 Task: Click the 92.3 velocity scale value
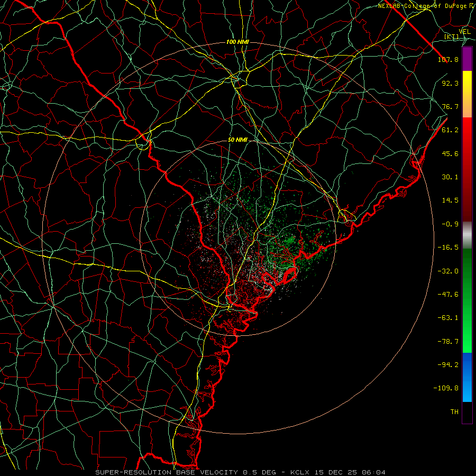pos(450,83)
